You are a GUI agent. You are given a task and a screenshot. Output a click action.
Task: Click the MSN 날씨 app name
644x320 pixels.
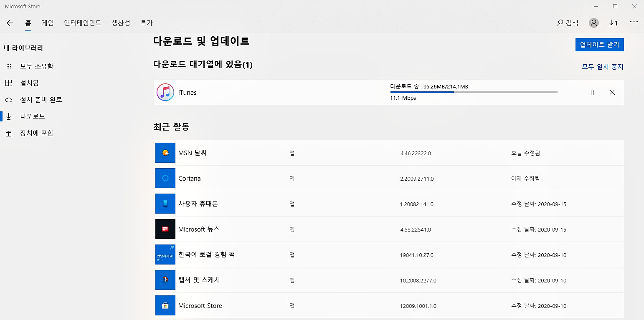point(192,153)
